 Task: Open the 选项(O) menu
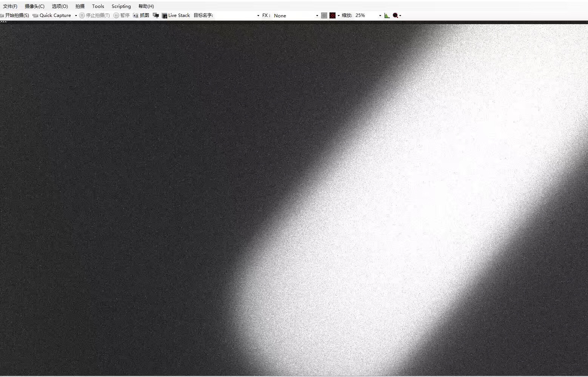pyautogui.click(x=60, y=6)
